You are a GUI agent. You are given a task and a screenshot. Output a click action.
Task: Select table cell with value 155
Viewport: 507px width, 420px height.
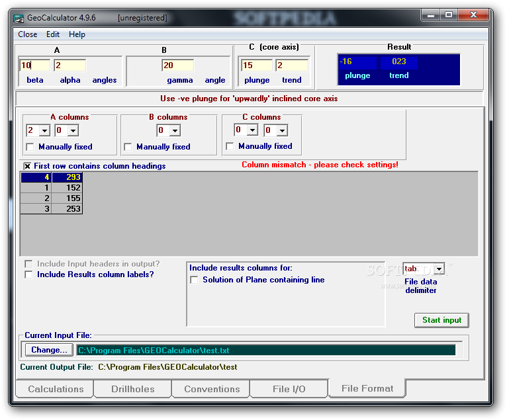tap(68, 198)
